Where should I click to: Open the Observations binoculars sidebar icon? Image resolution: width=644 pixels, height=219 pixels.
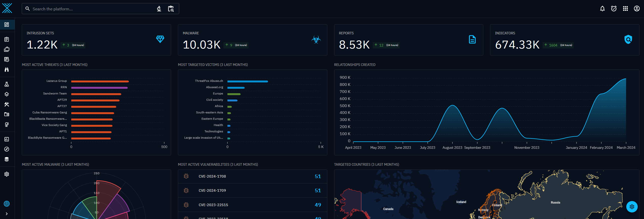[x=7, y=69]
